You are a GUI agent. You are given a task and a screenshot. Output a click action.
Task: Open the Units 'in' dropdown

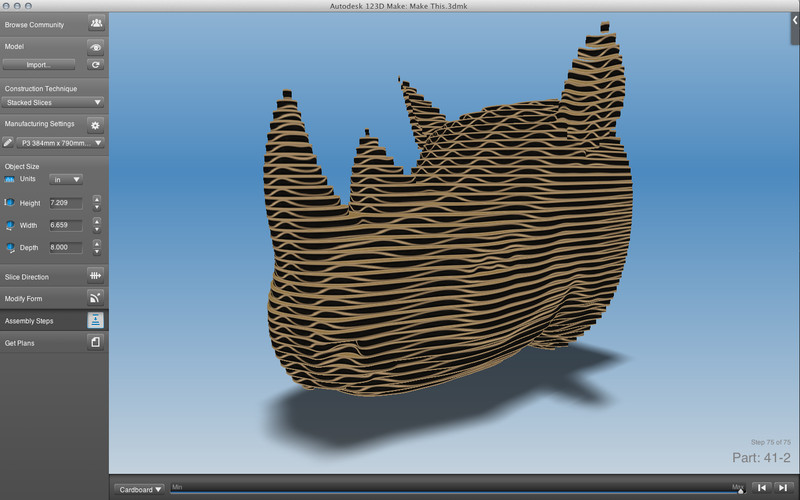[66, 179]
